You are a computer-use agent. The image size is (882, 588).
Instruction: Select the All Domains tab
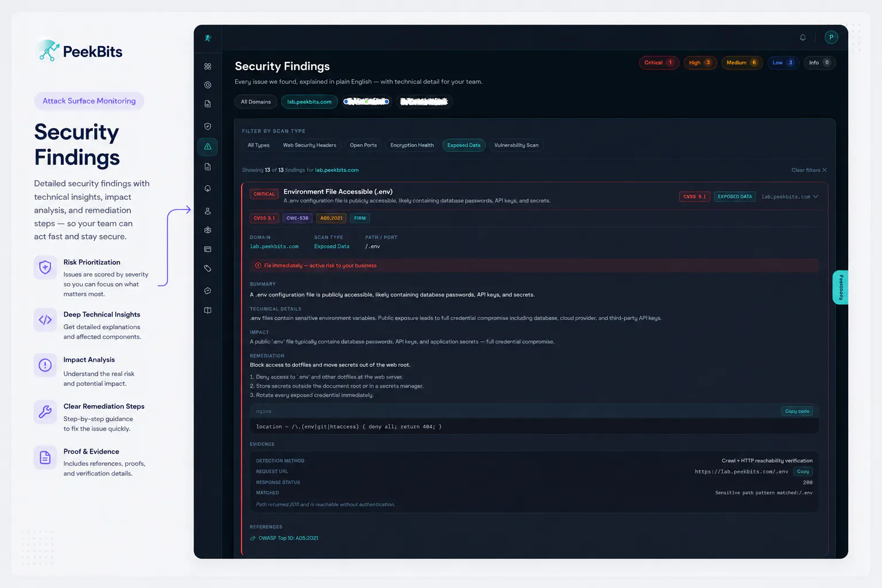256,102
